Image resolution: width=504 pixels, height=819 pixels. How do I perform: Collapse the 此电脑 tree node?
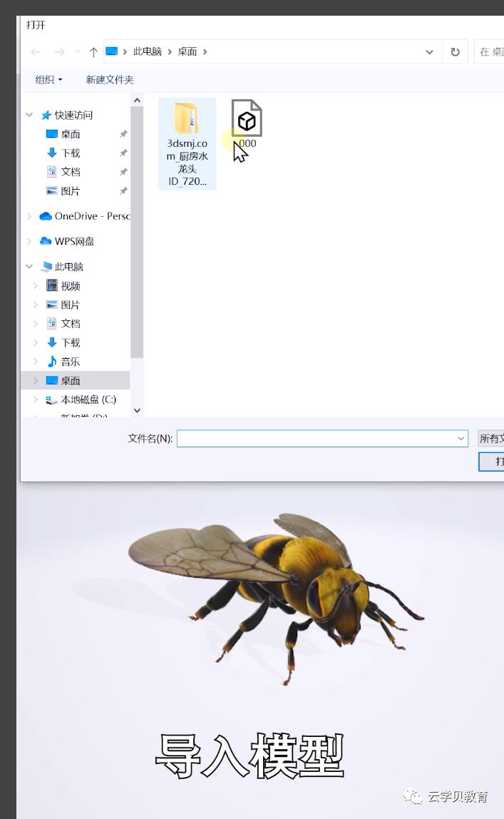pos(29,267)
